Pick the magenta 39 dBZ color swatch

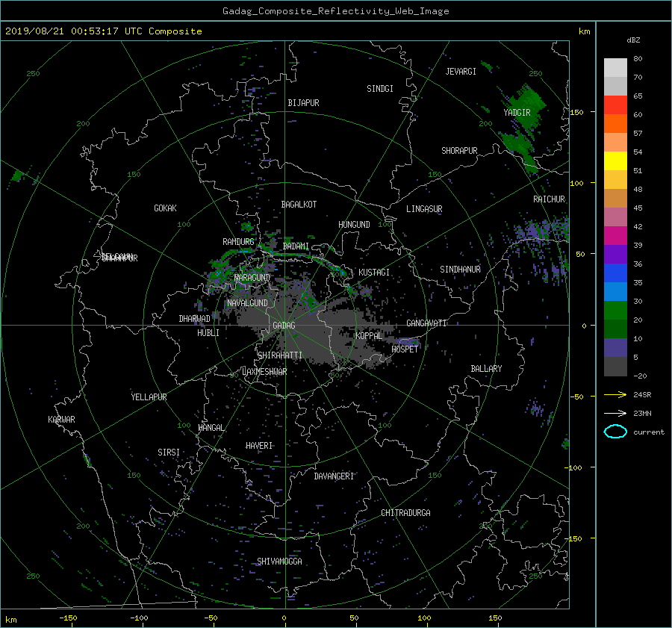click(615, 236)
